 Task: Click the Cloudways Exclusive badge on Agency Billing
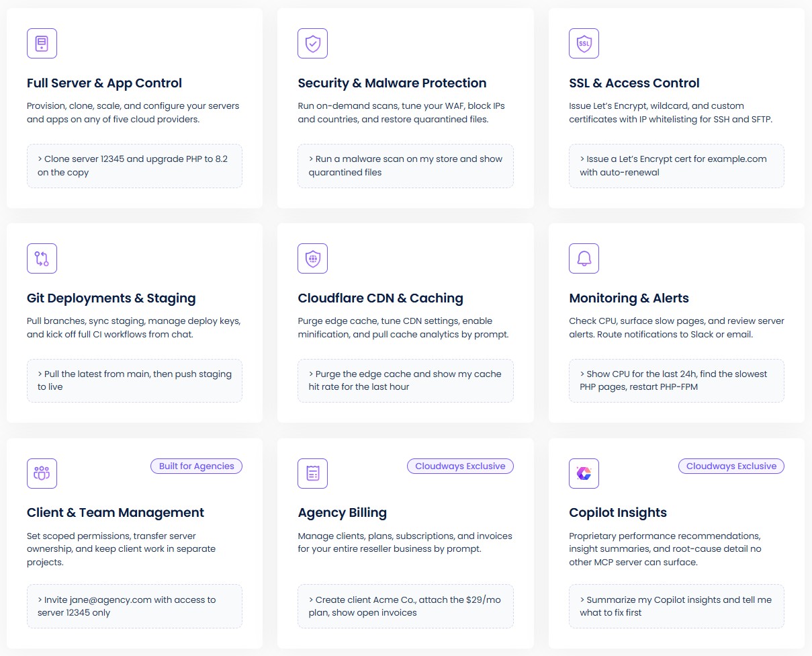tap(460, 466)
